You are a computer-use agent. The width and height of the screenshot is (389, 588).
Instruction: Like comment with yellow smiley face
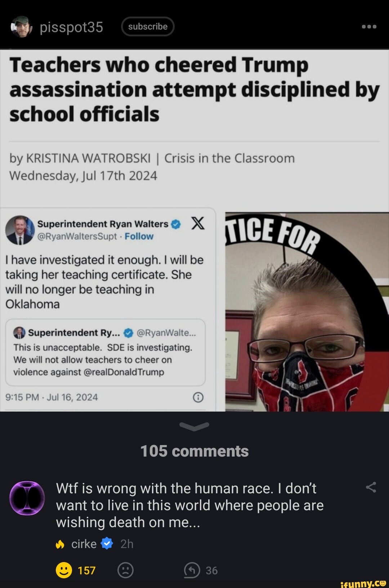pos(64,570)
